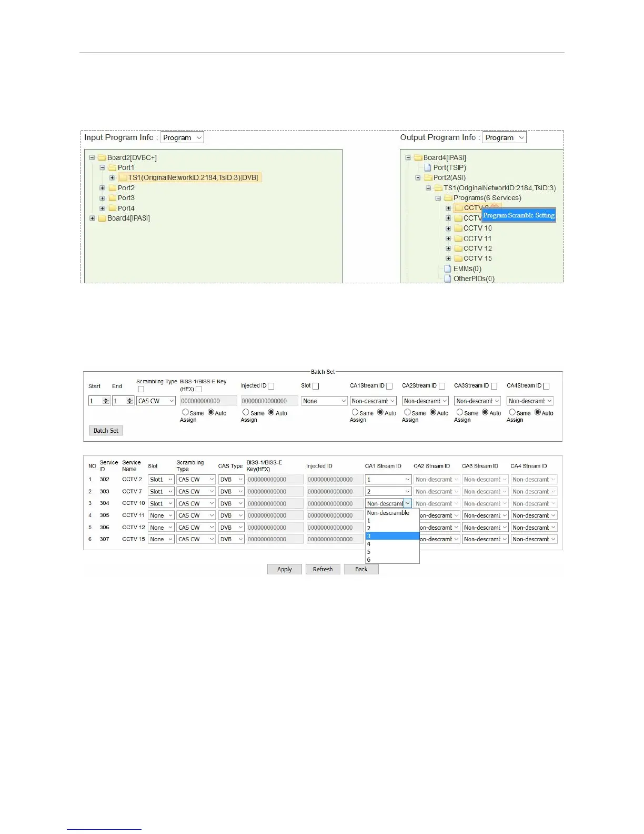
Task: Click the End number stepper field
Action: [123, 401]
